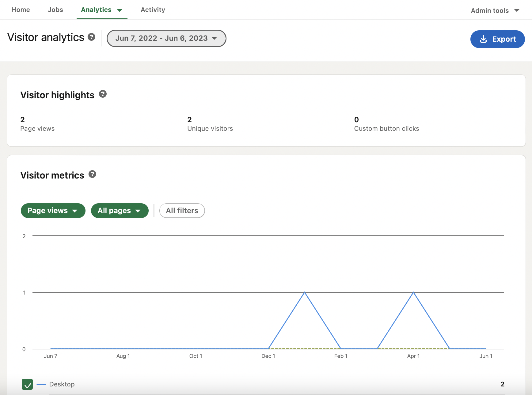
Task: Click the Unique visitors statistic
Action: point(210,124)
